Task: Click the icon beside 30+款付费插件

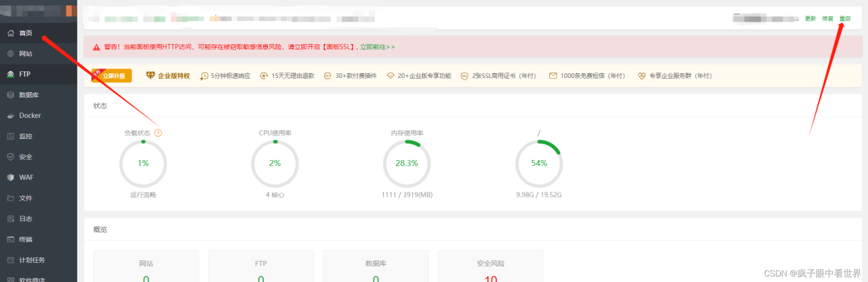Action: pyautogui.click(x=328, y=76)
